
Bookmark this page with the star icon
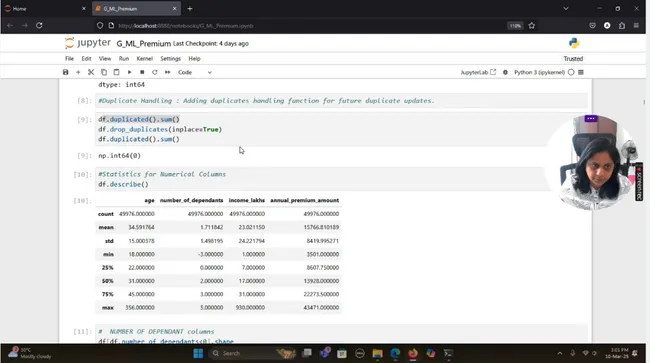[x=532, y=26]
